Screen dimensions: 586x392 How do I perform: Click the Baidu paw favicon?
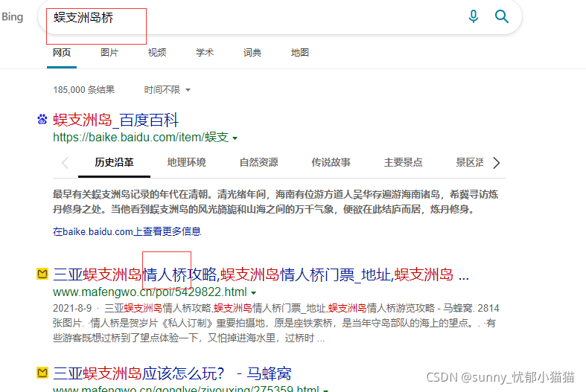click(x=42, y=120)
